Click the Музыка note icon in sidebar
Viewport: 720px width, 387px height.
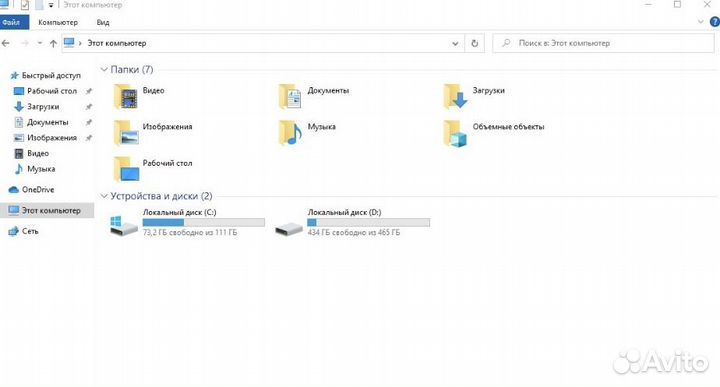19,169
